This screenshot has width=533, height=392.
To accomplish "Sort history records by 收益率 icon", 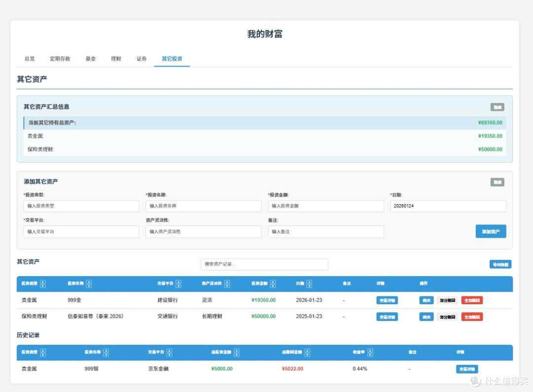I will (x=370, y=353).
